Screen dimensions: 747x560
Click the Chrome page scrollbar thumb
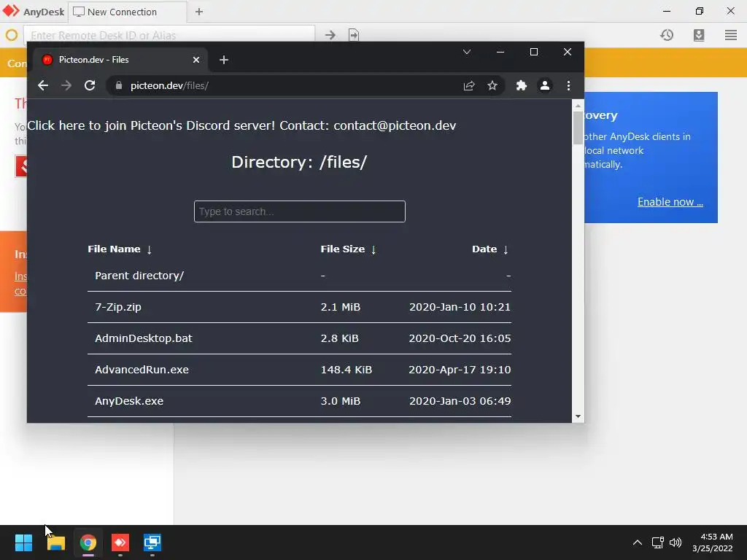tap(578, 127)
